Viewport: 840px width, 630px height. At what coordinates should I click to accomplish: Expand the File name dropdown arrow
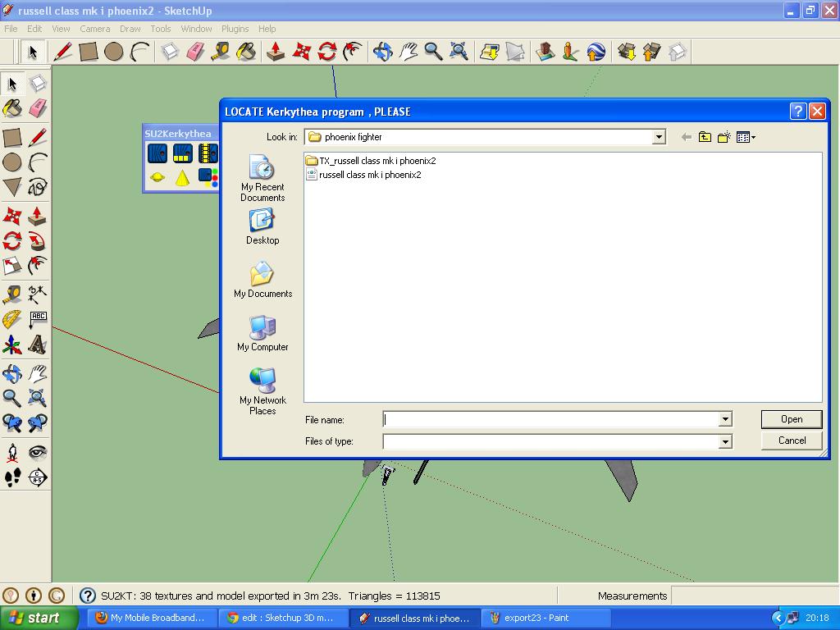coord(725,419)
